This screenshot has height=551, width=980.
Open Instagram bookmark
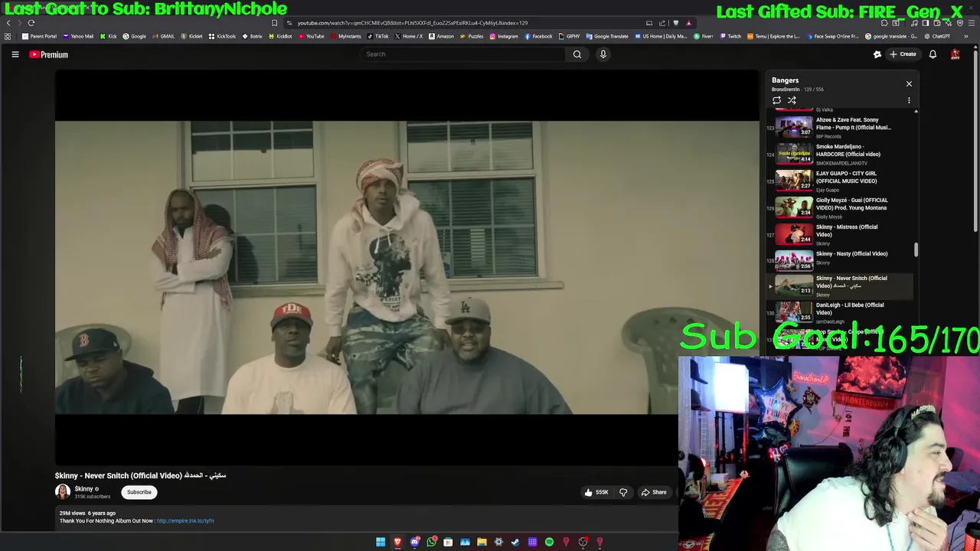click(503, 36)
